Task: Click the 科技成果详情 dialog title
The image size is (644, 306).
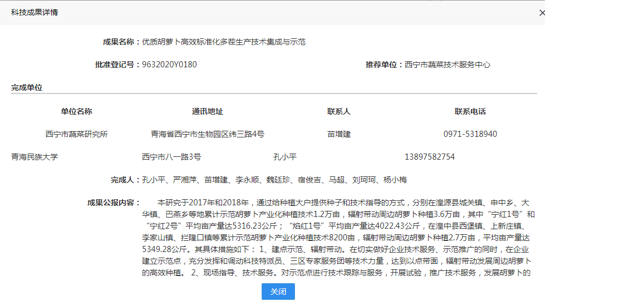Action: click(35, 12)
